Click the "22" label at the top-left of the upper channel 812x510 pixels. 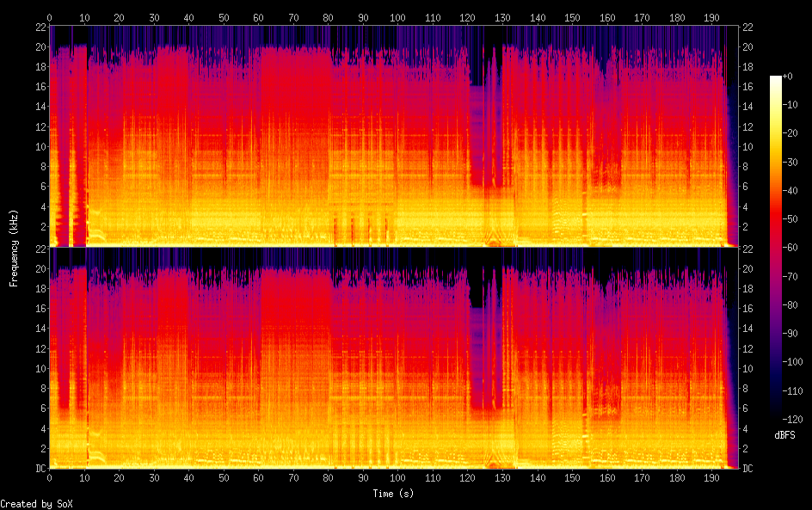(x=40, y=27)
